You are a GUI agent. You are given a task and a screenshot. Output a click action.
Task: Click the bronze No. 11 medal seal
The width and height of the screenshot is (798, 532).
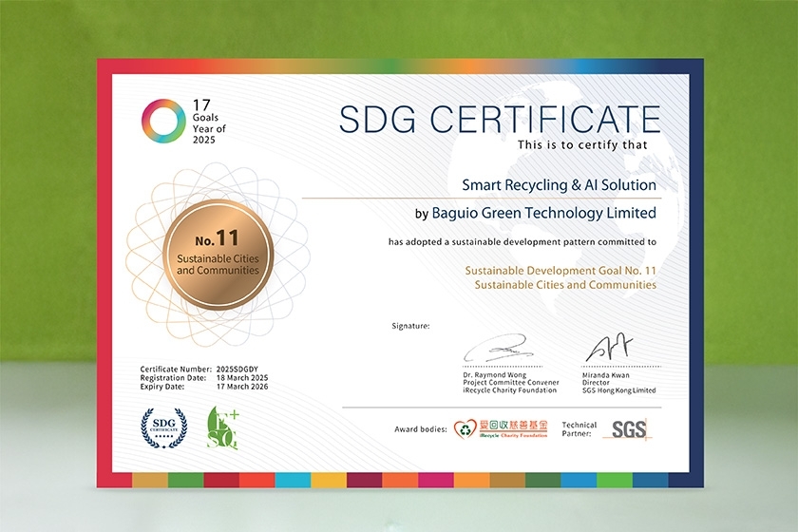click(218, 255)
